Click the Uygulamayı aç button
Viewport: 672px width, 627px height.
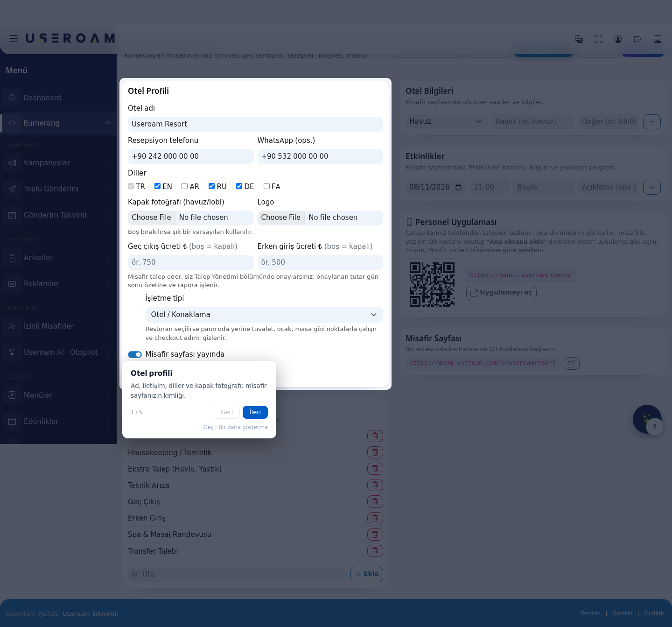pos(501,293)
